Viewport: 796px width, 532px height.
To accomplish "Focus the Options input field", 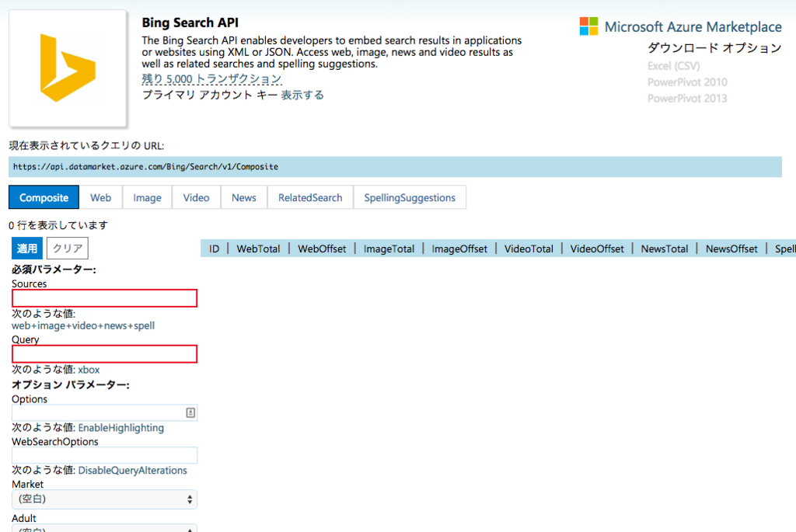I will coord(105,413).
